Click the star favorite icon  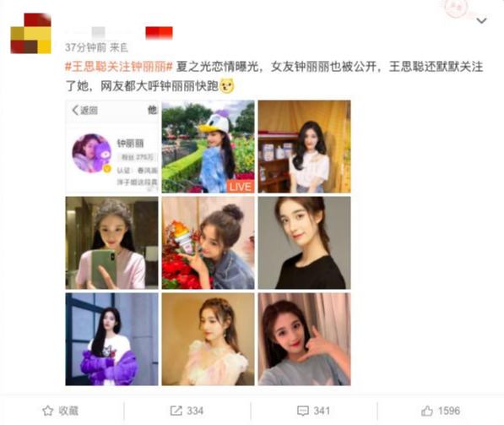pos(48,411)
